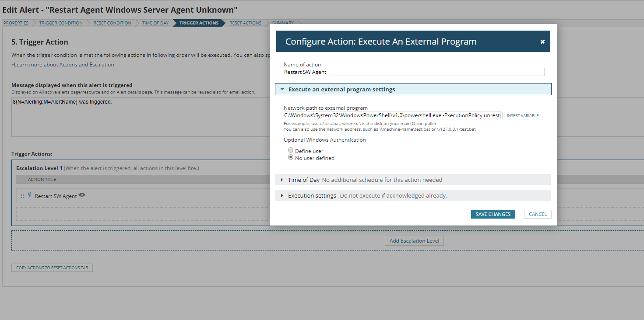Close the Configure Action dialog
The width and height of the screenshot is (644, 320).
(x=542, y=42)
